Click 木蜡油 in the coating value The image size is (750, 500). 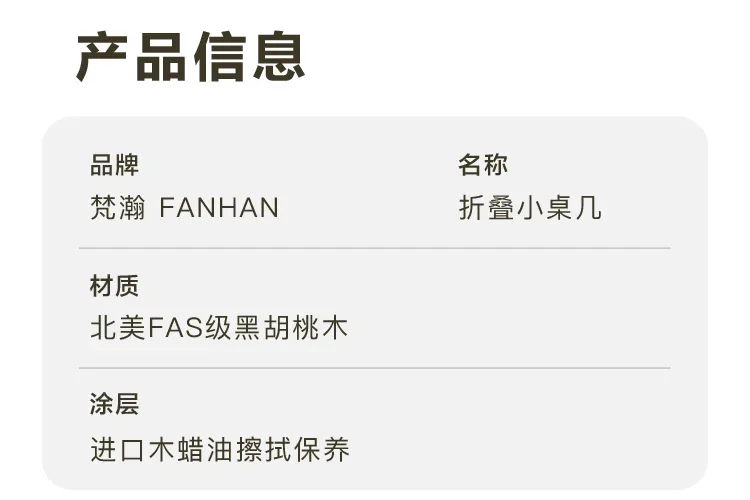click(x=191, y=450)
